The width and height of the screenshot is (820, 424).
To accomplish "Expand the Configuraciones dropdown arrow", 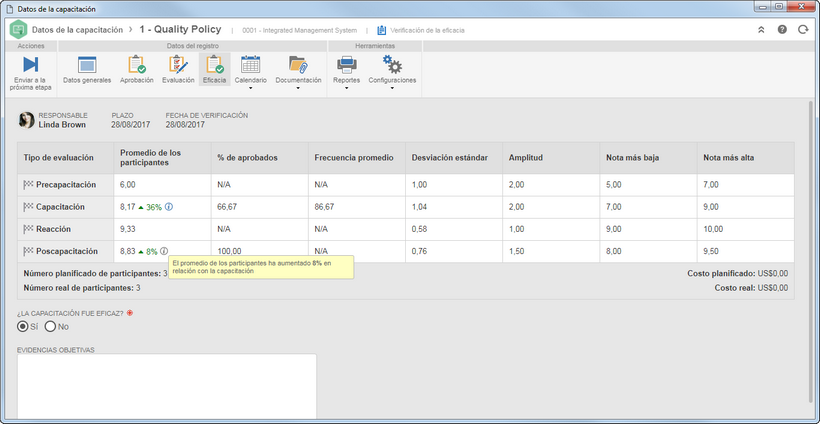I will (392, 88).
